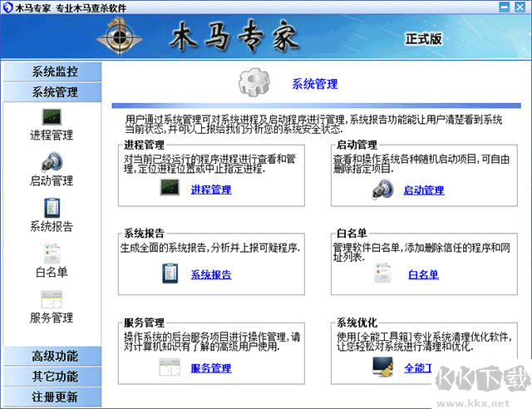
Task: Expand the 高级功能 sidebar section
Action: (x=52, y=356)
